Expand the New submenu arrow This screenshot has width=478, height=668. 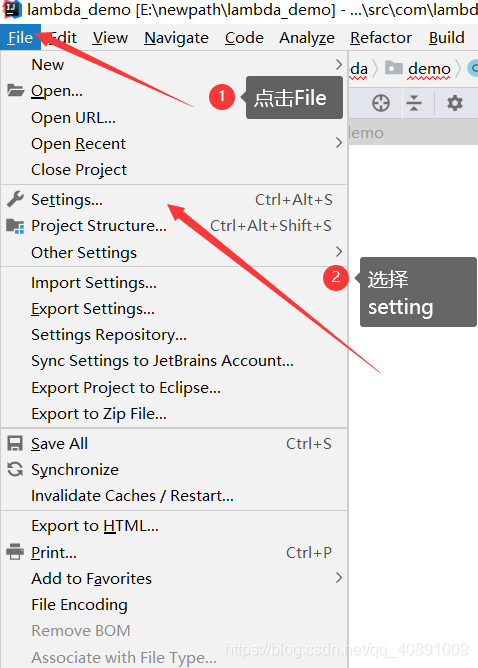339,65
